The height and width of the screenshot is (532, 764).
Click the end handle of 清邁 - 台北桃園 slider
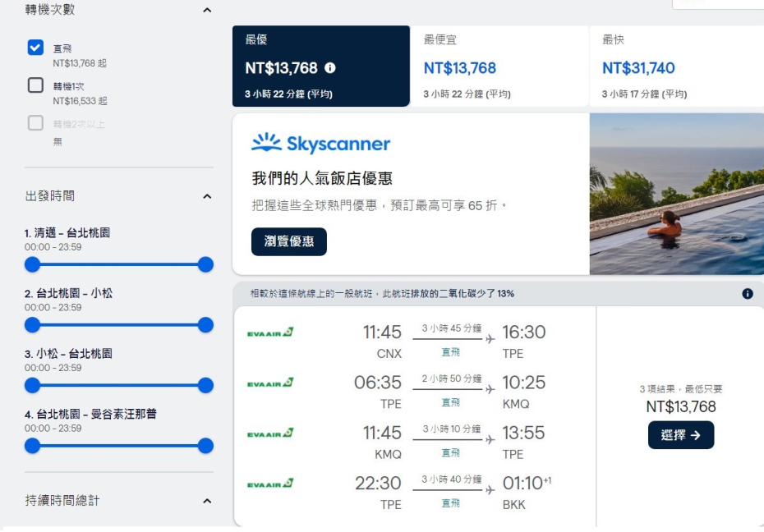(x=205, y=265)
